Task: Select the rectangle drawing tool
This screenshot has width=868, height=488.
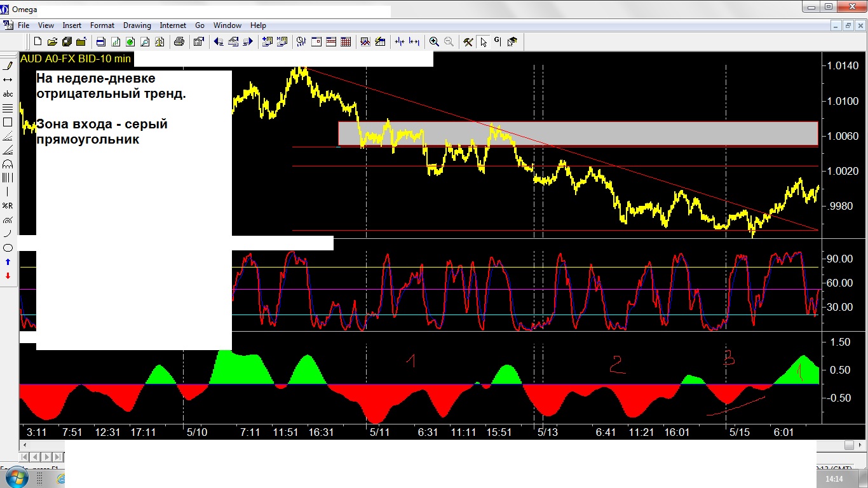Action: click(8, 122)
